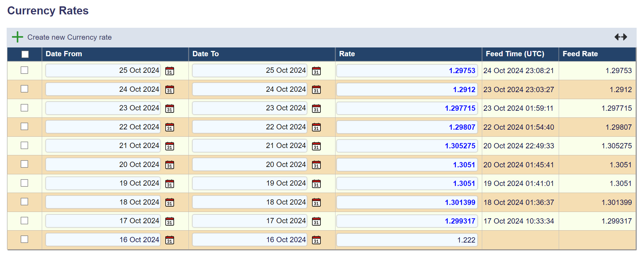
Task: Open Date From calendar for 17 Oct 2024
Action: pyautogui.click(x=170, y=221)
